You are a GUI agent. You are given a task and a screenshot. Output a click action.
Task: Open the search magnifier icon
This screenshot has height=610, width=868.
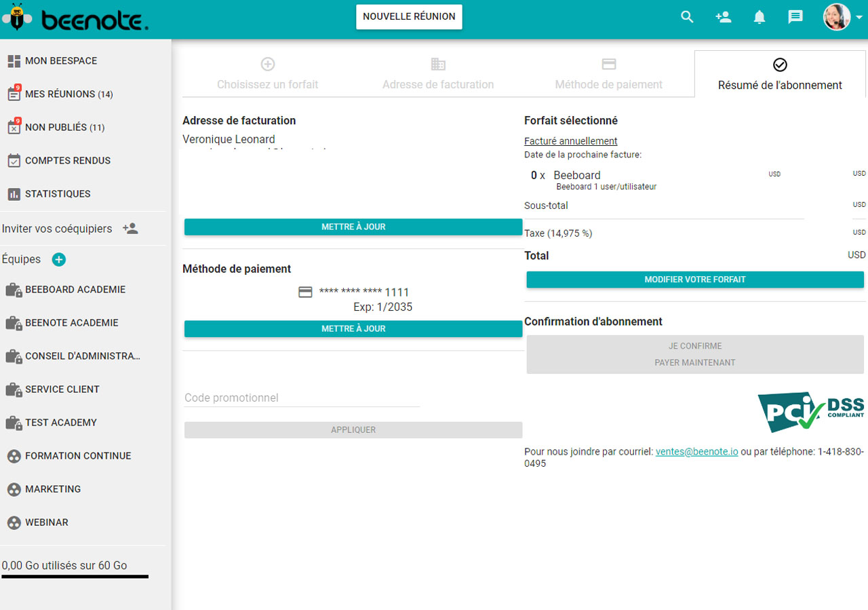point(687,17)
